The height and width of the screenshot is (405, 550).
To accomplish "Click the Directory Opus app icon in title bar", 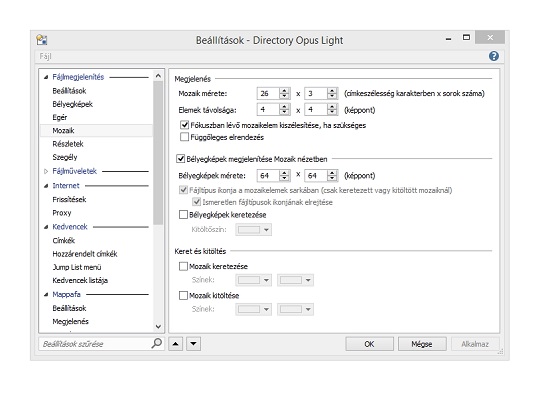I will click(x=42, y=40).
